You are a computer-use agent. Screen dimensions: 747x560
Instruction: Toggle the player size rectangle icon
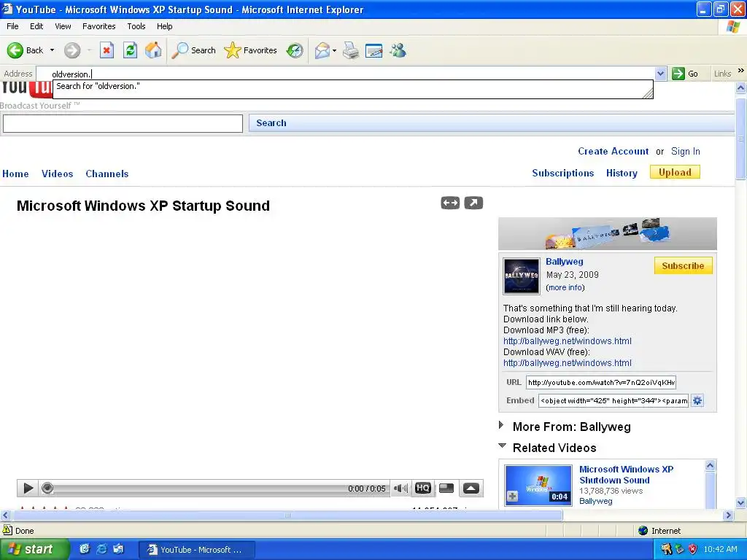[x=446, y=488]
